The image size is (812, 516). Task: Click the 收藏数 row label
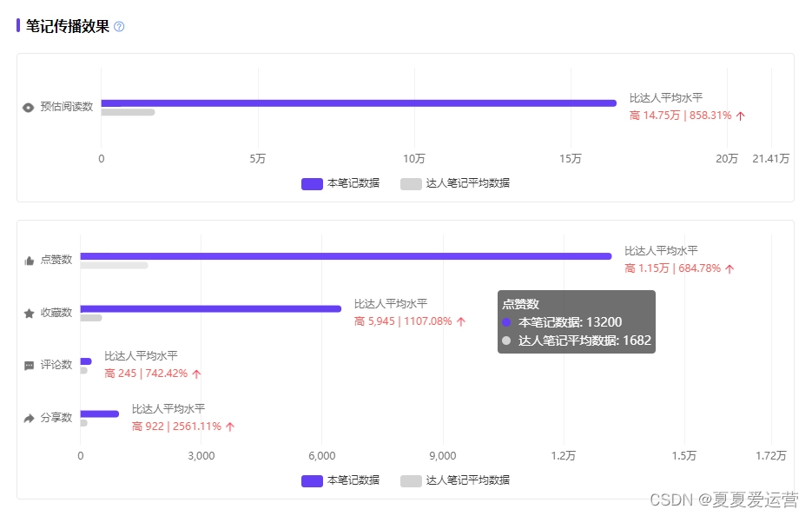56,313
